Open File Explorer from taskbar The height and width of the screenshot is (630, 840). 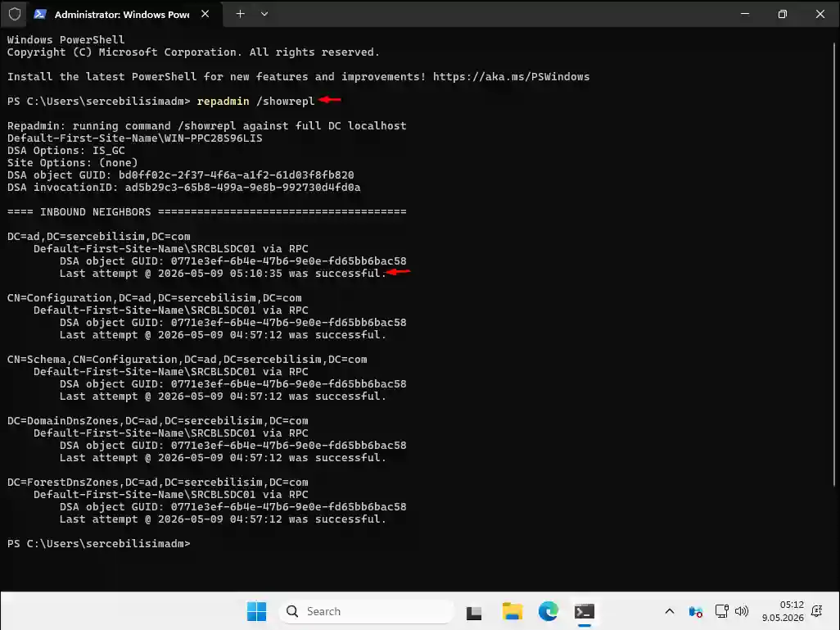pyautogui.click(x=513, y=611)
